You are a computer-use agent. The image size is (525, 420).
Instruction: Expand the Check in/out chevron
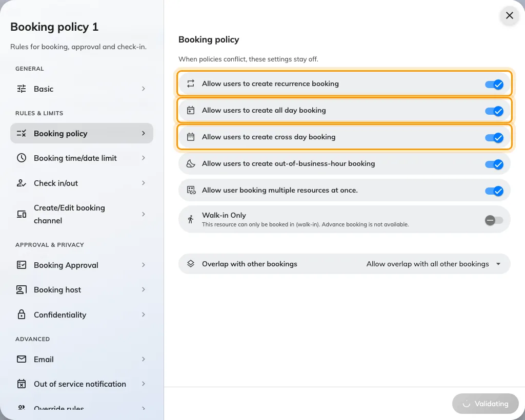pos(144,183)
